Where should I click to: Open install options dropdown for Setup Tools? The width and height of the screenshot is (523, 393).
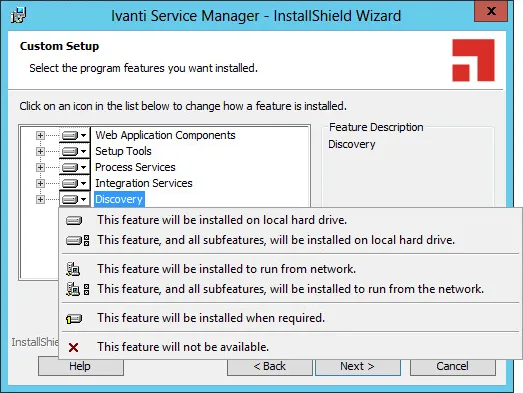tap(74, 151)
